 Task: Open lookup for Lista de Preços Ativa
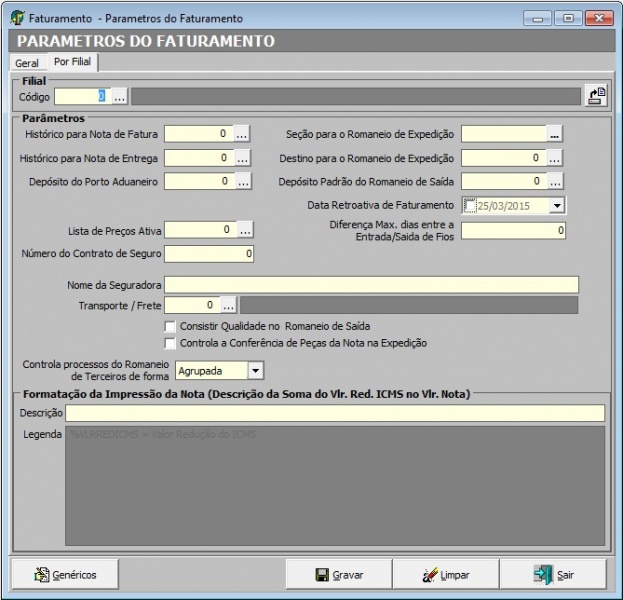tap(245, 230)
